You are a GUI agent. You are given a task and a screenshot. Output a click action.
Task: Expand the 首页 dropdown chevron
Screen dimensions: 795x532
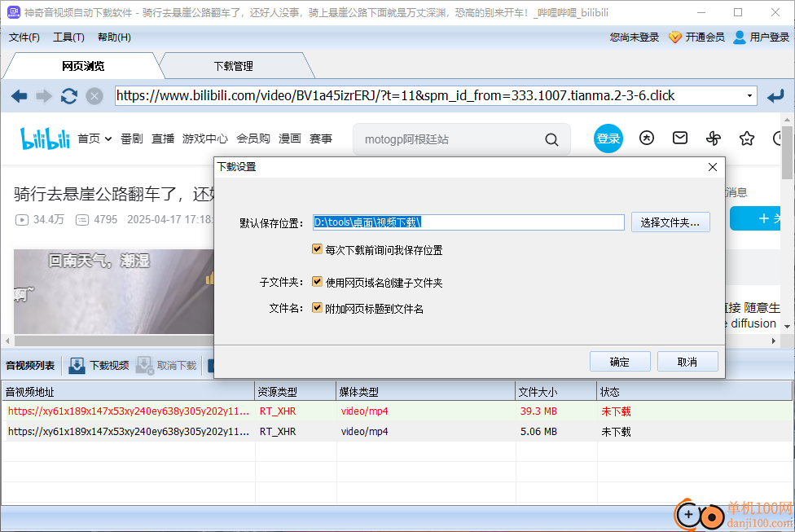[108, 139]
